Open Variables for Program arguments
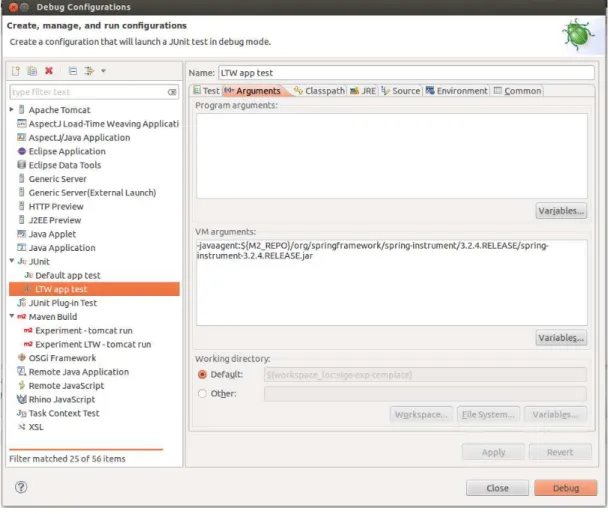 coord(561,211)
